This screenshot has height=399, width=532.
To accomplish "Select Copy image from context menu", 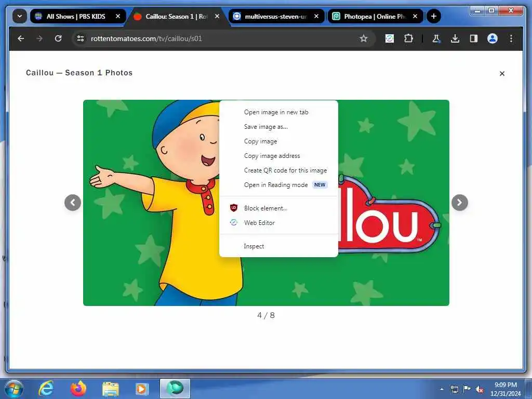I will (x=278, y=141).
